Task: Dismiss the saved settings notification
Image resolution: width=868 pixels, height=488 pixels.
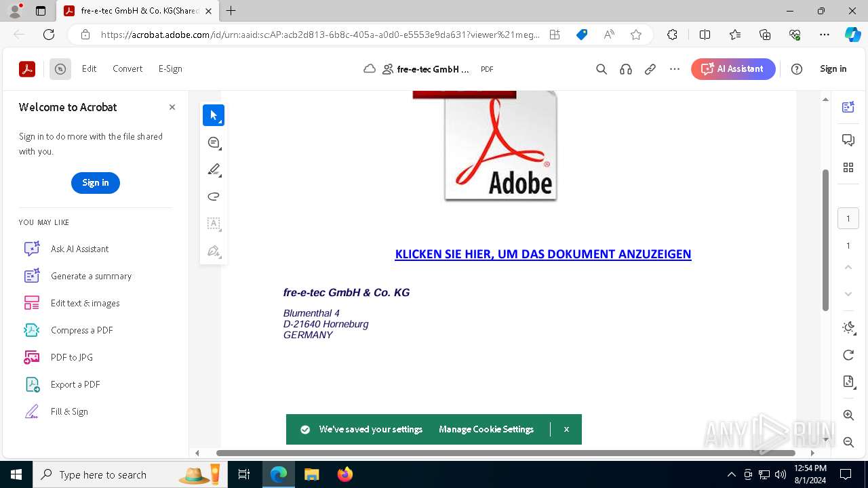Action: 566,430
